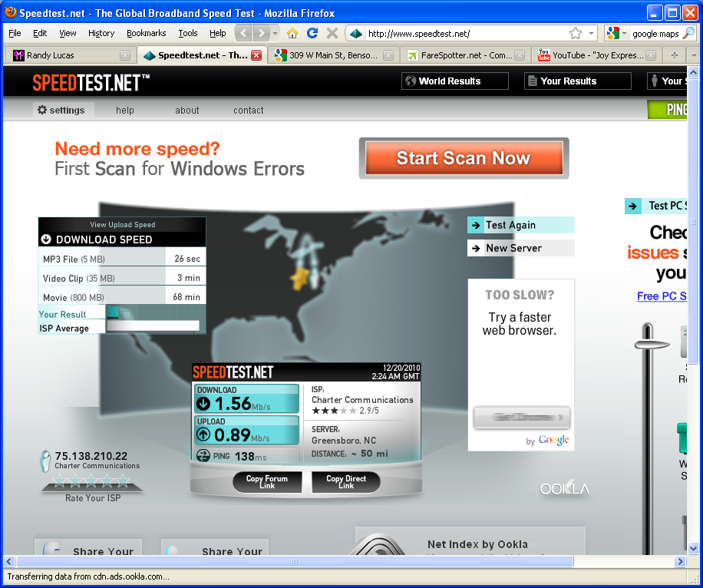Open the list all tabs dropdown
Viewport: 703px width, 588px height.
694,55
